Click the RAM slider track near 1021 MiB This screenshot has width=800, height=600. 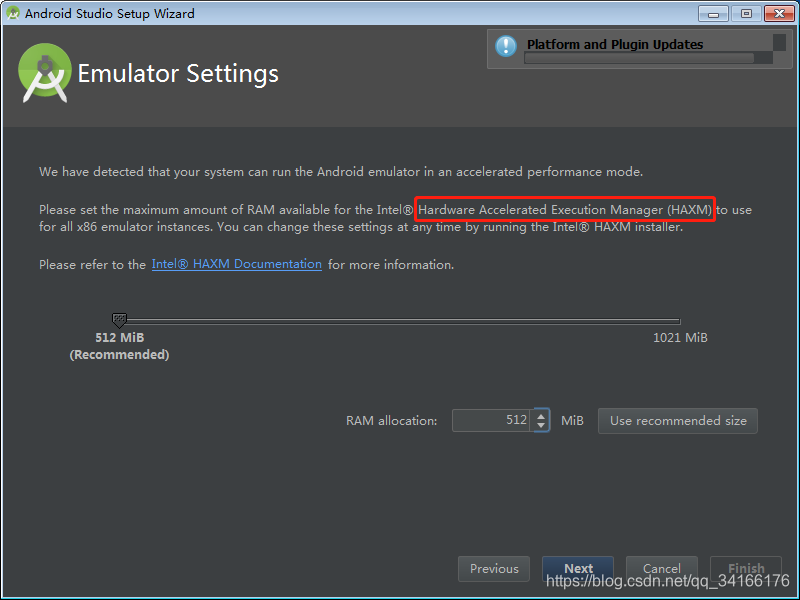pyautogui.click(x=677, y=321)
